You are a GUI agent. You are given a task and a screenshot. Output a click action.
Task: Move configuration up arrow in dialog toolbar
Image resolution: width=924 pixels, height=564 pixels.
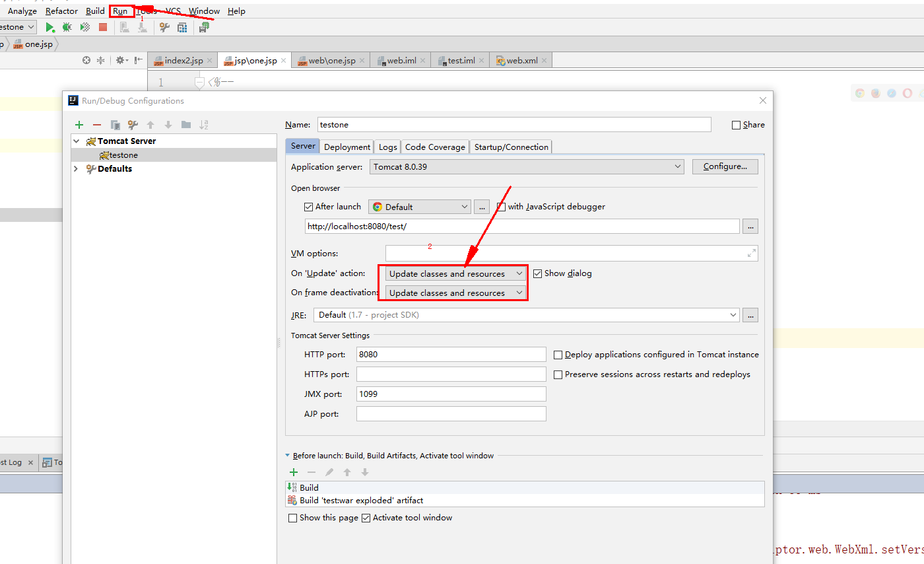pos(150,125)
